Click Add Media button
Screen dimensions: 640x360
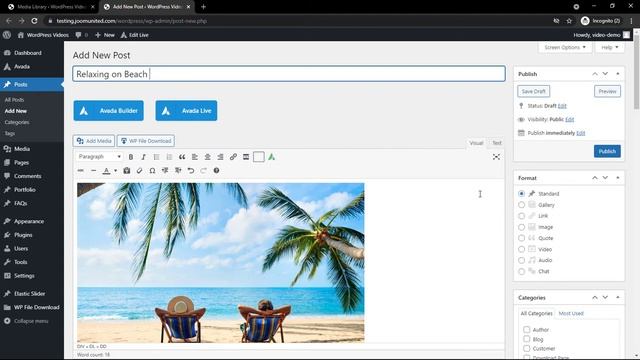[x=94, y=141]
